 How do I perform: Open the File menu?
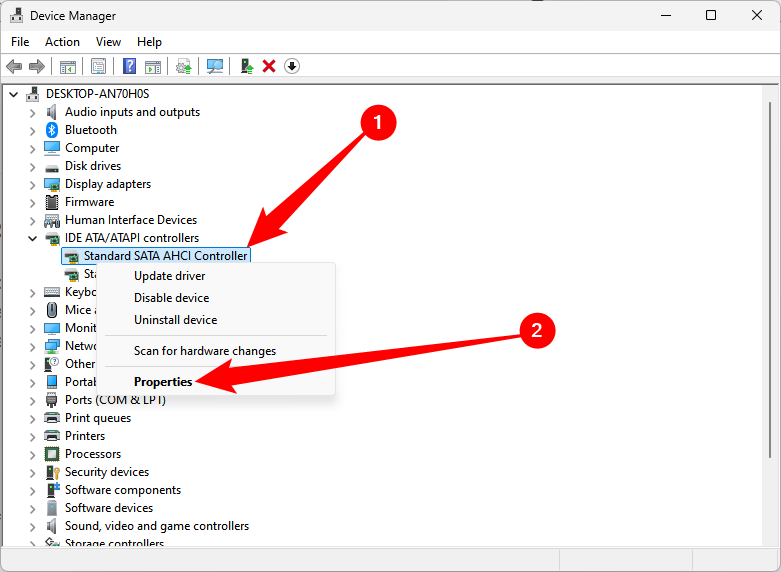pyautogui.click(x=20, y=42)
